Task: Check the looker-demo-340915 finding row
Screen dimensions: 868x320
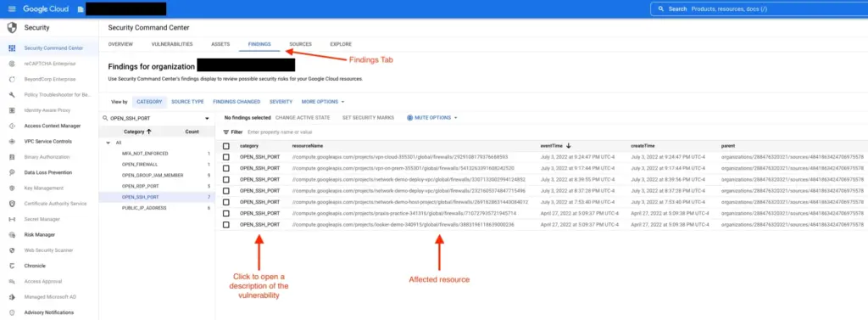Action: tap(225, 225)
